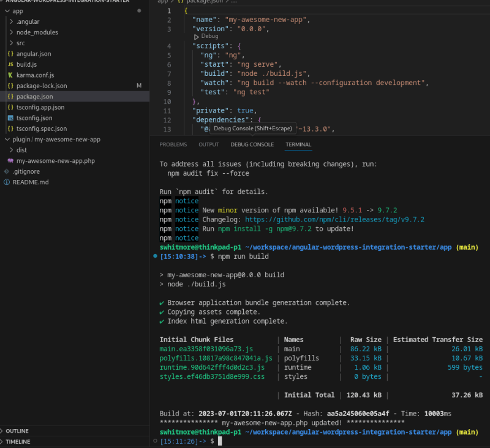
Task: Click the git icon beside .gitignore
Action: point(7,171)
